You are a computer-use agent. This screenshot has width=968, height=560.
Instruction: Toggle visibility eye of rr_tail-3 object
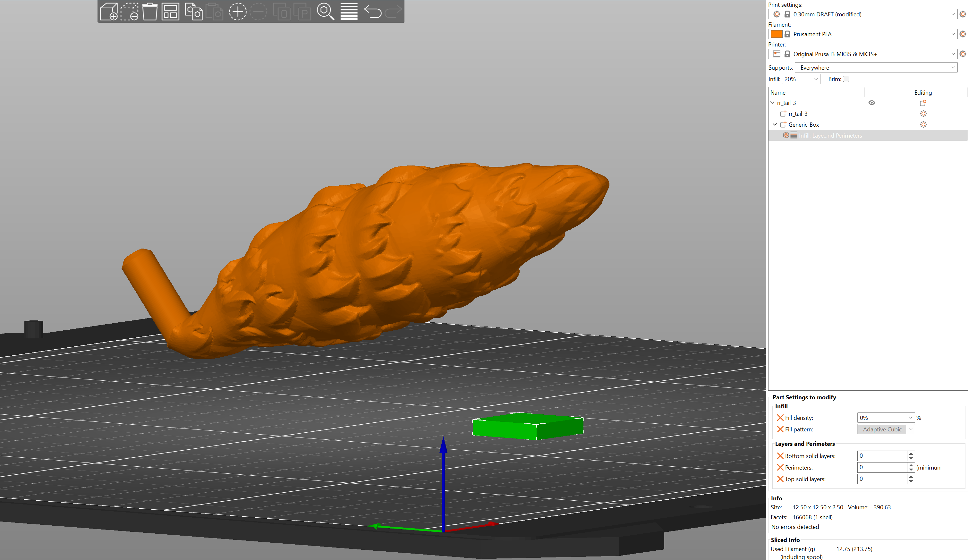[871, 103]
